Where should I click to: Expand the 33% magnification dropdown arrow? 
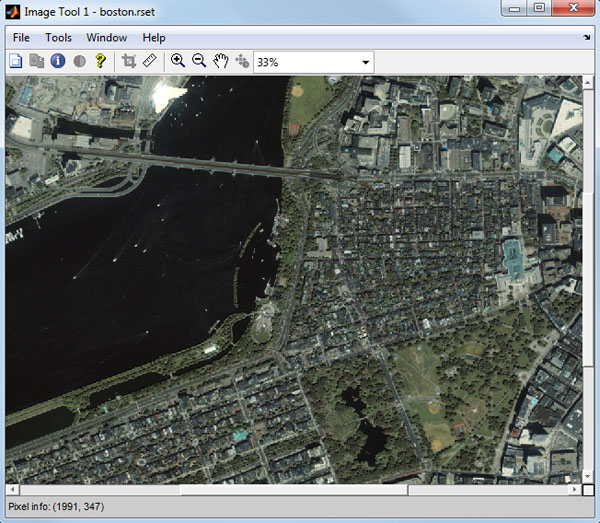point(366,62)
